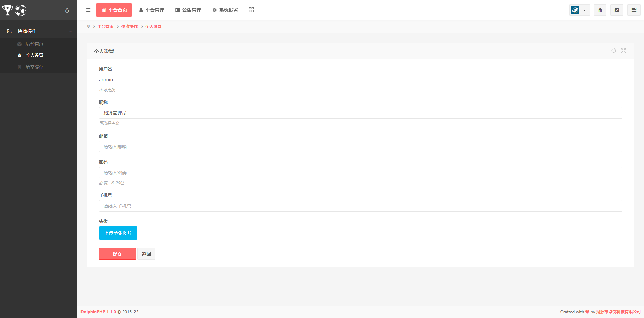Select 清空缓存 in sidebar
The image size is (644, 318).
tap(35, 67)
